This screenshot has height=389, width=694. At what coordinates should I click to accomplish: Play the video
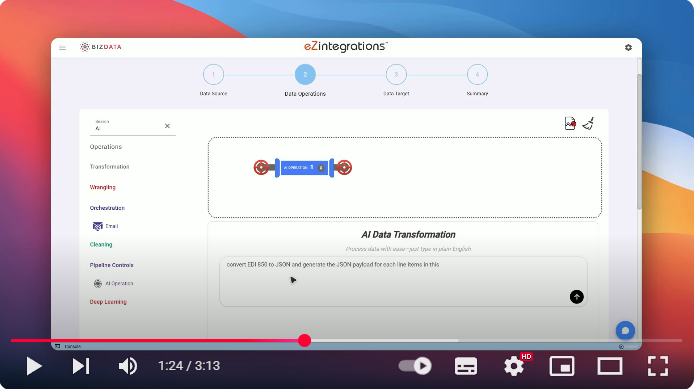[x=34, y=366]
